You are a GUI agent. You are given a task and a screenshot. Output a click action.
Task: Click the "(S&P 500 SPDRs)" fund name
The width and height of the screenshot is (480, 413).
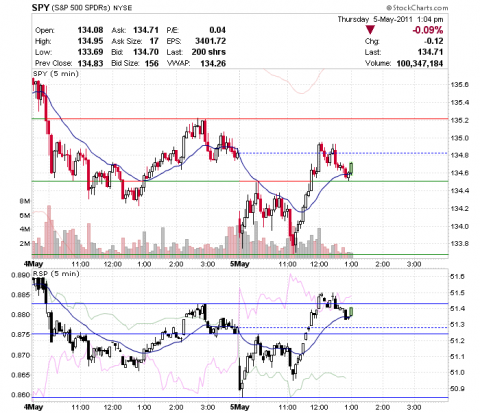click(81, 8)
